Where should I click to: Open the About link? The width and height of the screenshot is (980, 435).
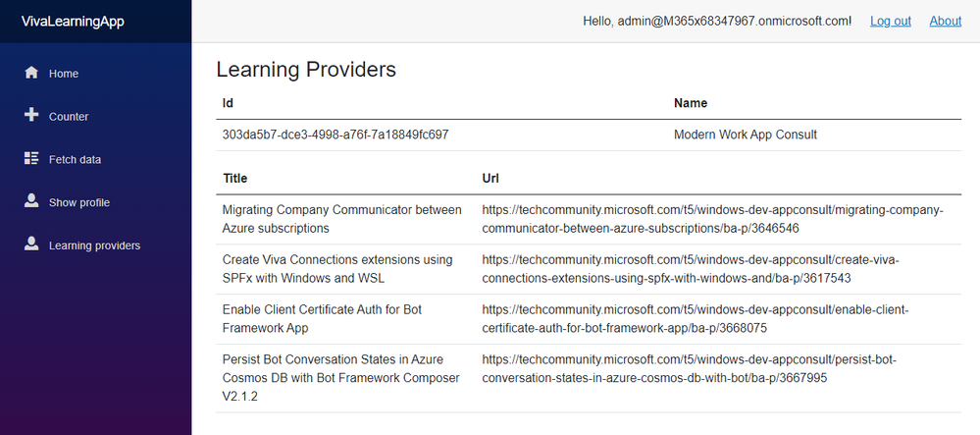pos(945,22)
